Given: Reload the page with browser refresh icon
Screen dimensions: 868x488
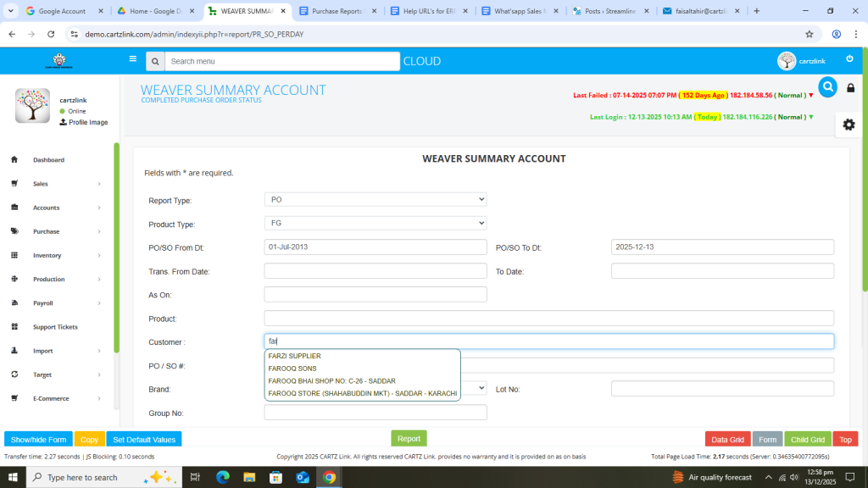Looking at the screenshot, I should [x=51, y=34].
